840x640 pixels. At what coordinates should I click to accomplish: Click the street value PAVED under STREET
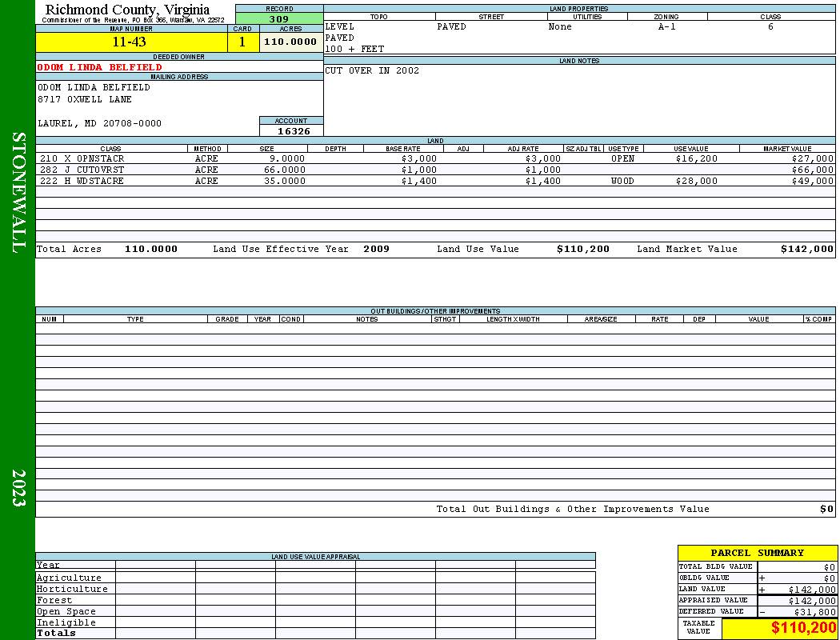tap(451, 26)
